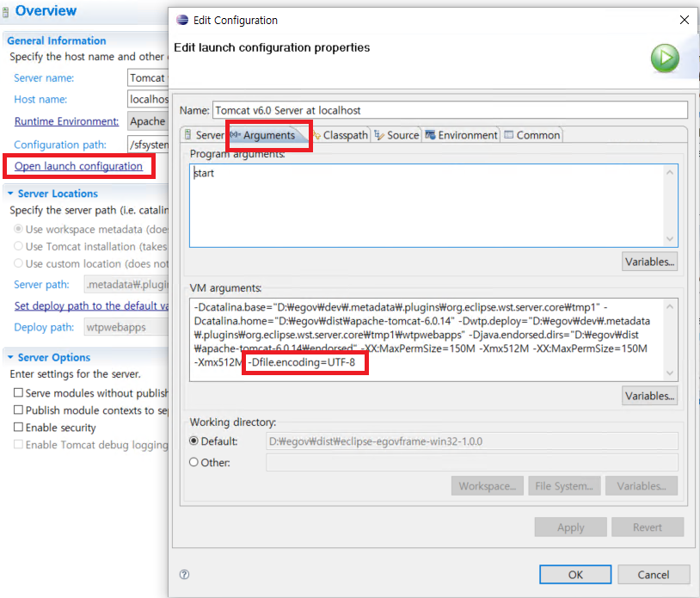The image size is (700, 598).
Task: Switch to the Common tab
Action: pyautogui.click(x=531, y=135)
